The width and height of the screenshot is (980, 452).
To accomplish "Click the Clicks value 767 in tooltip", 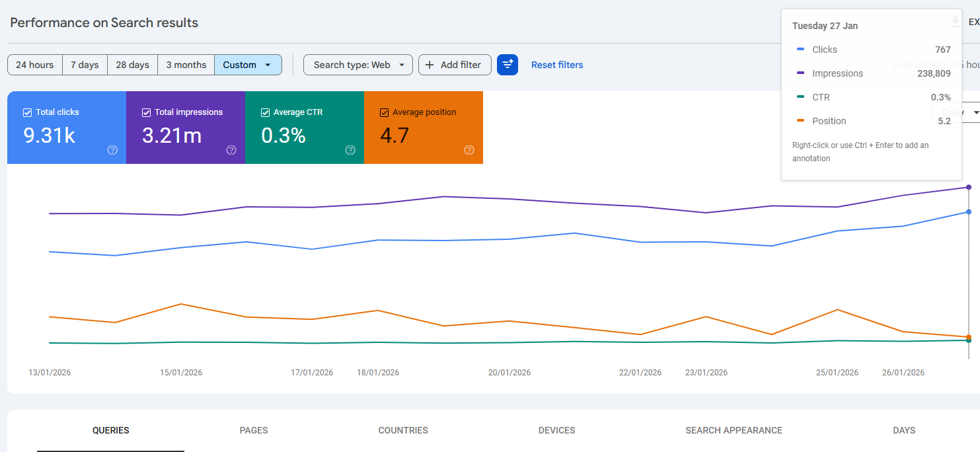I will pyautogui.click(x=943, y=50).
